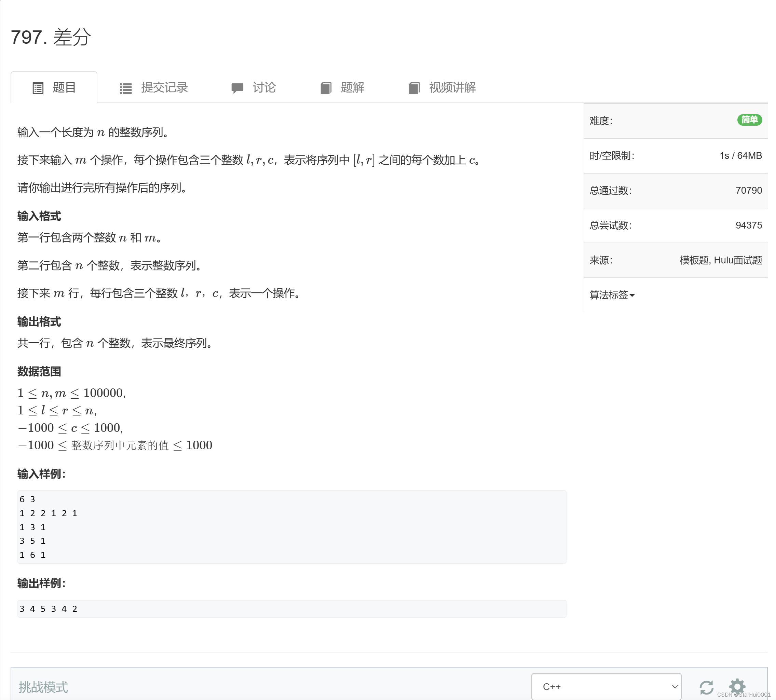Click the output sample code block

click(x=291, y=608)
